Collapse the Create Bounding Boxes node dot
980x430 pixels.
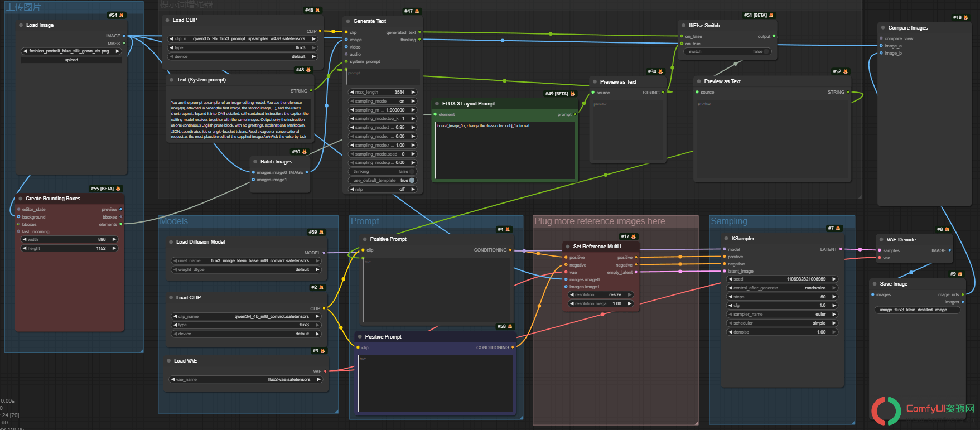click(x=20, y=199)
